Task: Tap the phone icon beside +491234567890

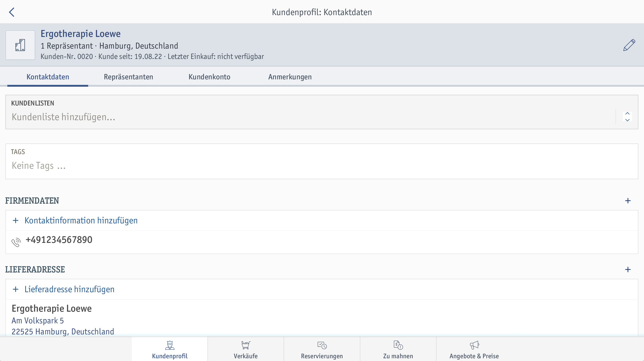Action: tap(16, 242)
